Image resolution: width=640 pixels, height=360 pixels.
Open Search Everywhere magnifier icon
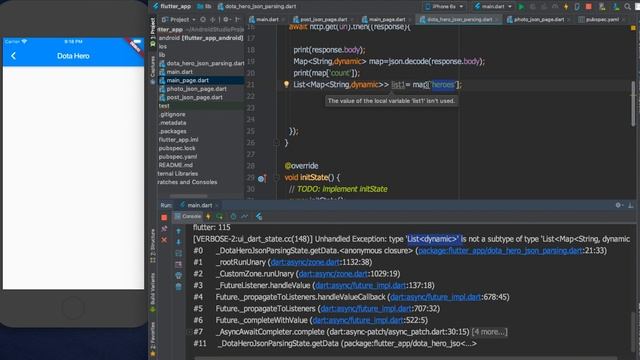point(627,7)
